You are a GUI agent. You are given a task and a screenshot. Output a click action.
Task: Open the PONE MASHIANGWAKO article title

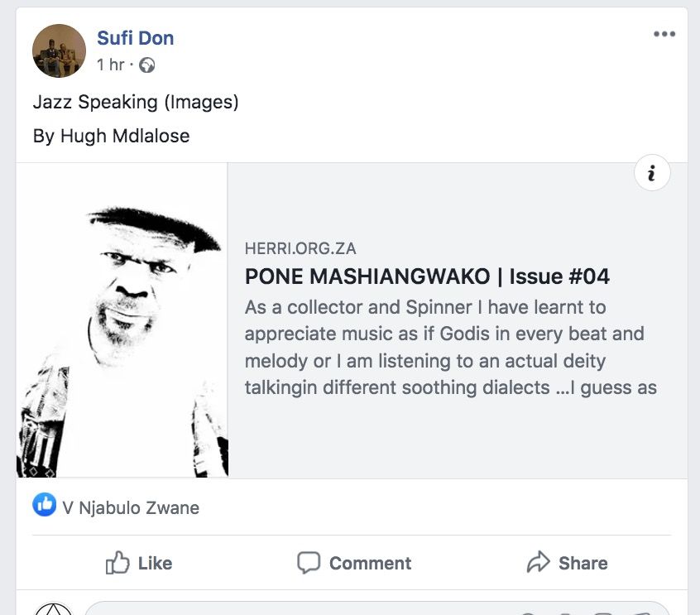point(427,276)
